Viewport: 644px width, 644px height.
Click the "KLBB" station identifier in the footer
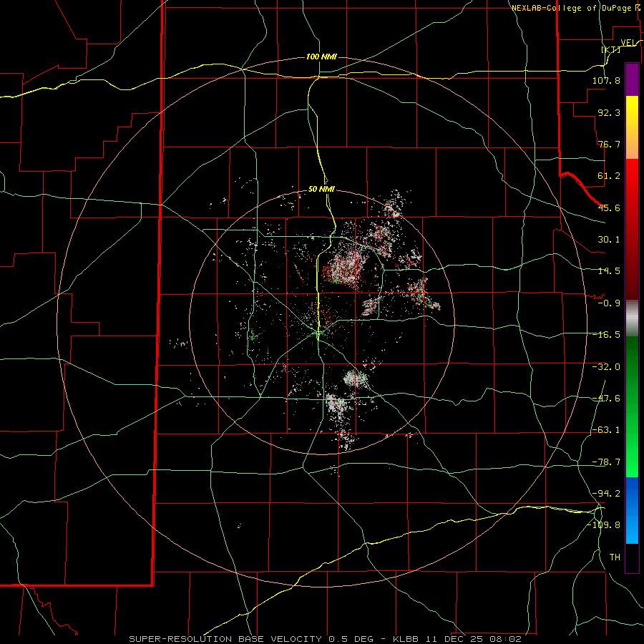tap(406, 639)
